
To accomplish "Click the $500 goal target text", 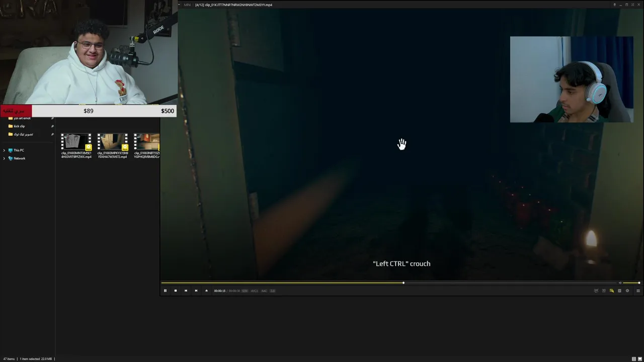I will click(168, 111).
